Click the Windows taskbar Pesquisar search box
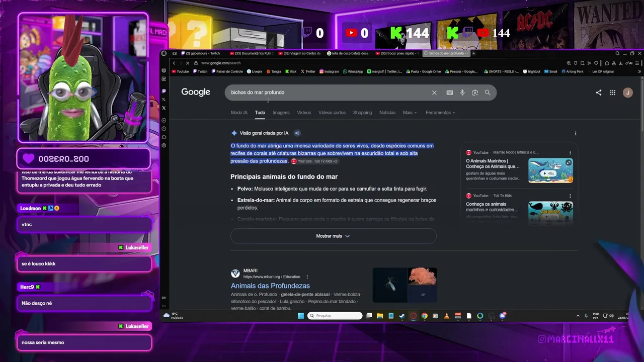 pos(335,316)
